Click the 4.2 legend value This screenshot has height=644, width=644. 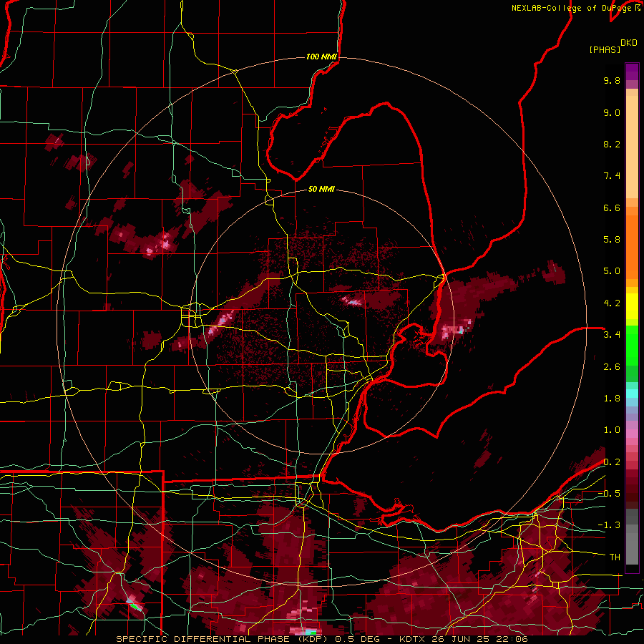pos(612,303)
